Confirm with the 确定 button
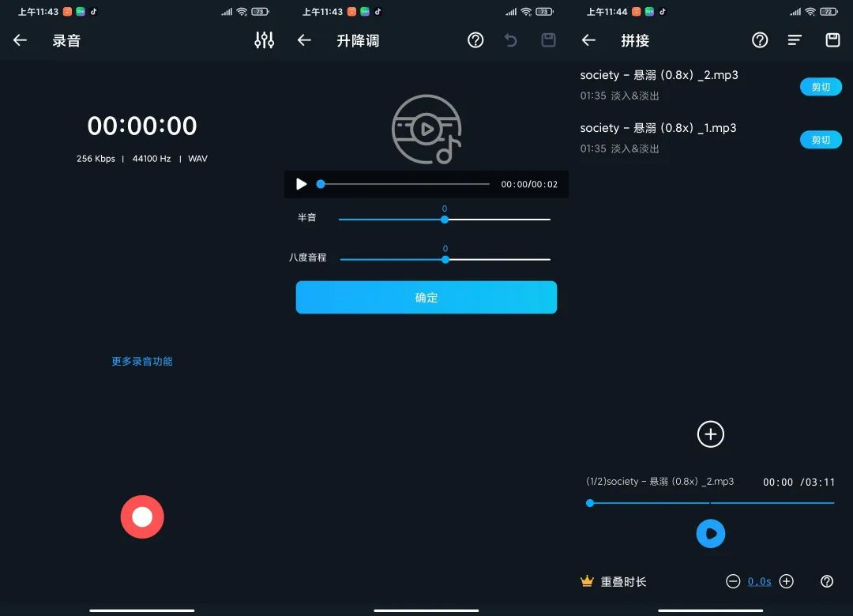The width and height of the screenshot is (853, 616). coord(426,297)
